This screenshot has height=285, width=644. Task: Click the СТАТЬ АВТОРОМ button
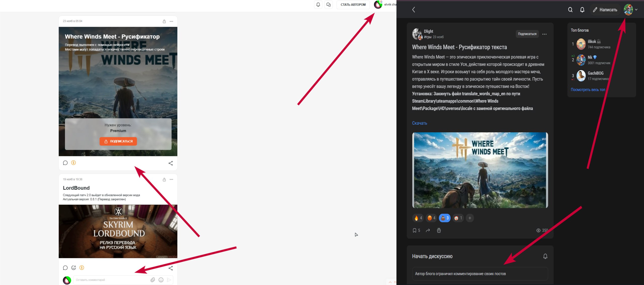[x=353, y=5]
